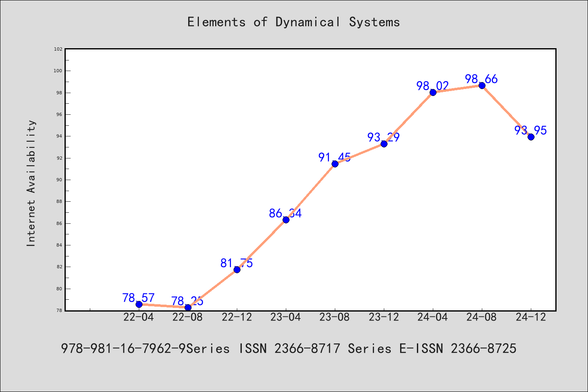Click the chart title 'Elements of Dynamical Systems'
Viewport: 588px width, 392px height.
click(294, 22)
